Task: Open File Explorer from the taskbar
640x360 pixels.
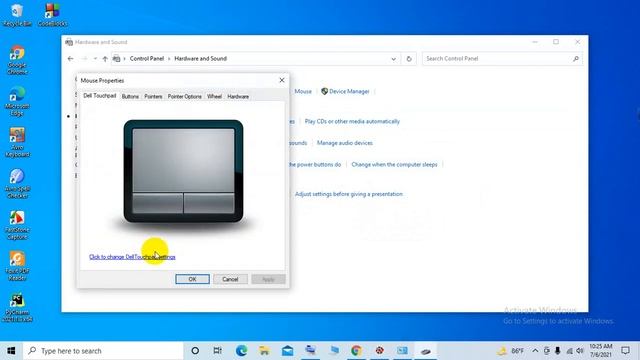Action: pyautogui.click(x=264, y=351)
